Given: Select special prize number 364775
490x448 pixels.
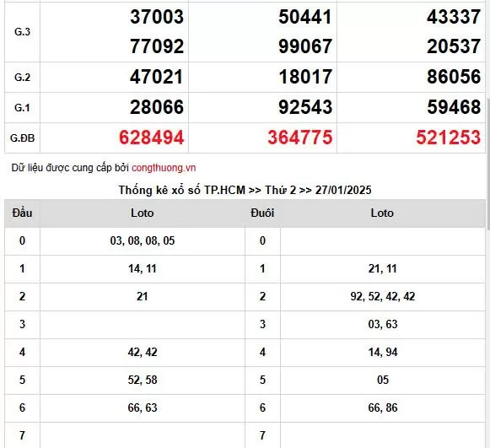Looking at the screenshot, I should click(299, 138).
